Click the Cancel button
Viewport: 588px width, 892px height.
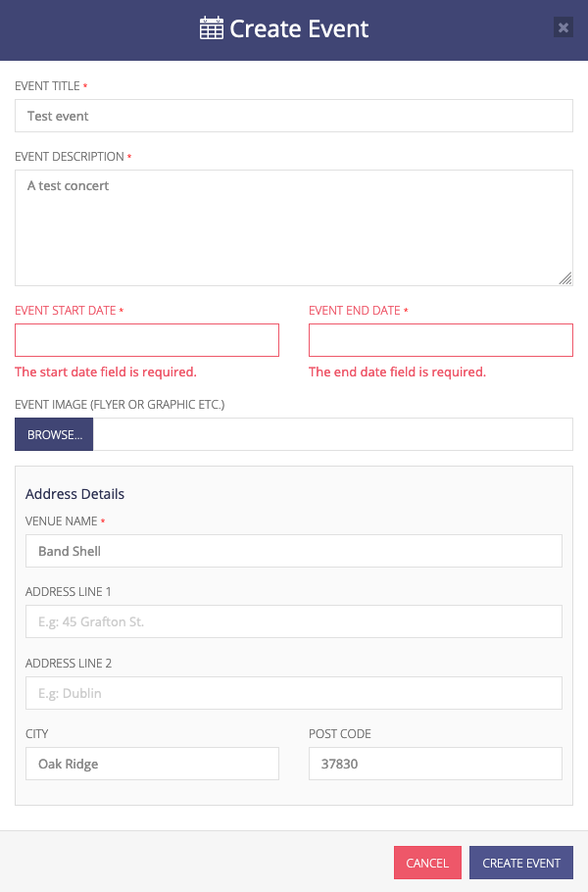[x=427, y=863]
